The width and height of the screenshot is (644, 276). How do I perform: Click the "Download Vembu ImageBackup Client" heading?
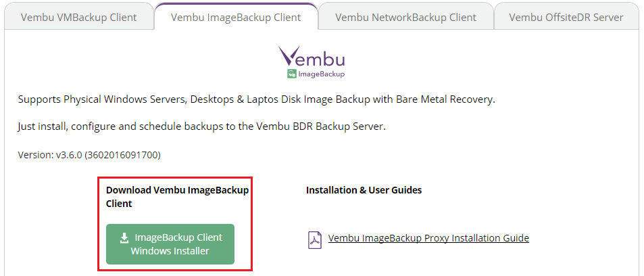pyautogui.click(x=177, y=196)
